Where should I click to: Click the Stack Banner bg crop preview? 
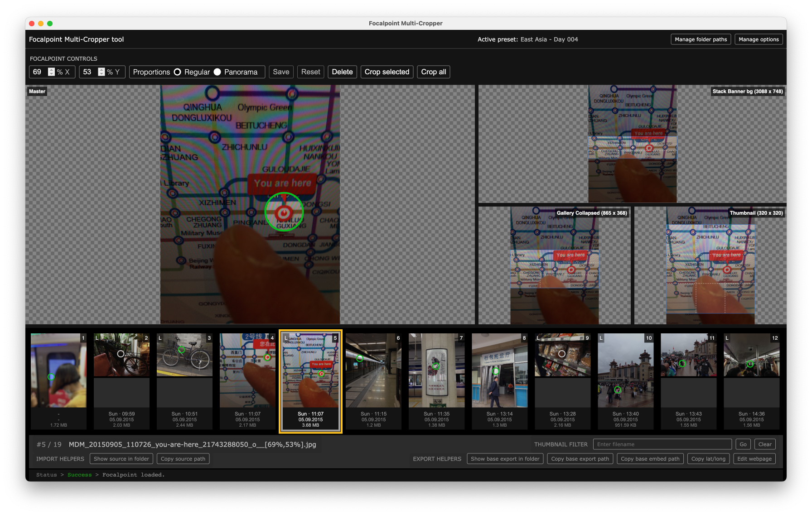[632, 144]
